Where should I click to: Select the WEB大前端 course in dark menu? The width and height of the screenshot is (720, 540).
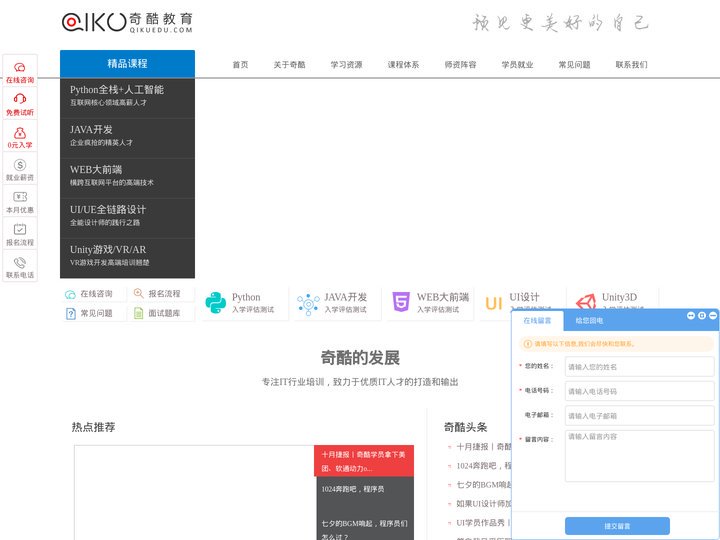tap(127, 178)
